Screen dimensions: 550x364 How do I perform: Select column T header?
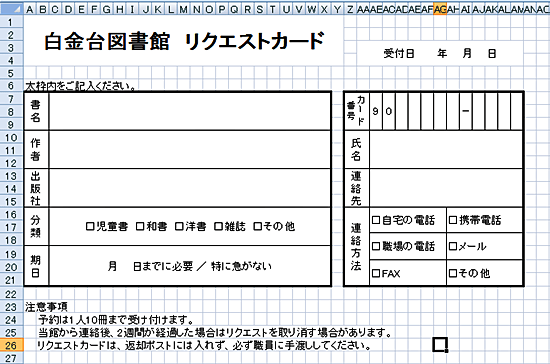coord(273,9)
